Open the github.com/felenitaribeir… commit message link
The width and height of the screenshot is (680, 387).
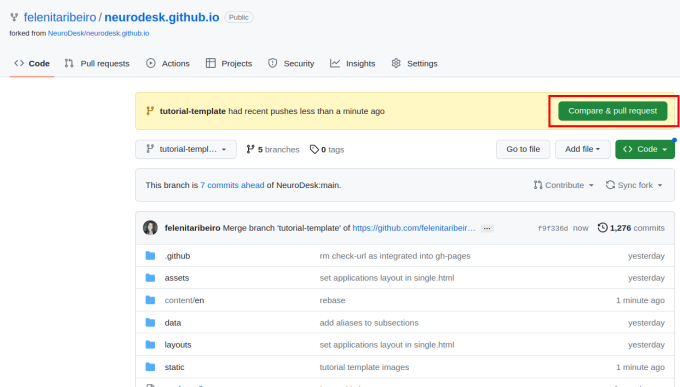pos(414,228)
